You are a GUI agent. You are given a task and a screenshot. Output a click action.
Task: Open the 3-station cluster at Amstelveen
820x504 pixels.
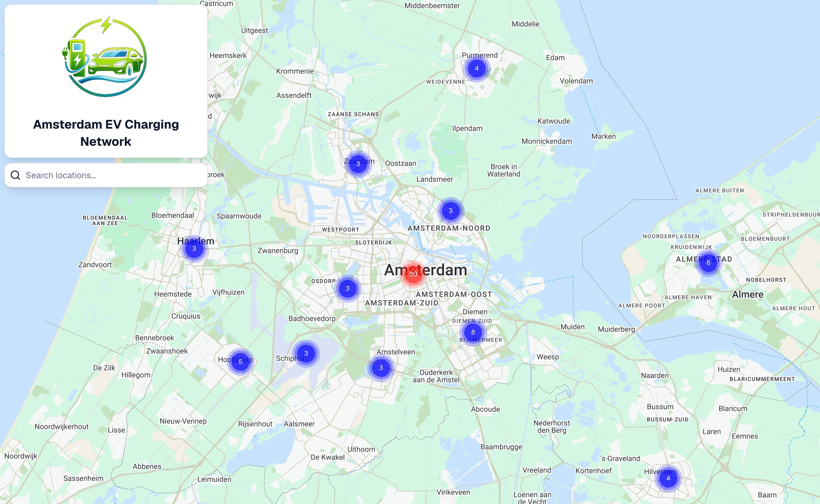click(381, 368)
